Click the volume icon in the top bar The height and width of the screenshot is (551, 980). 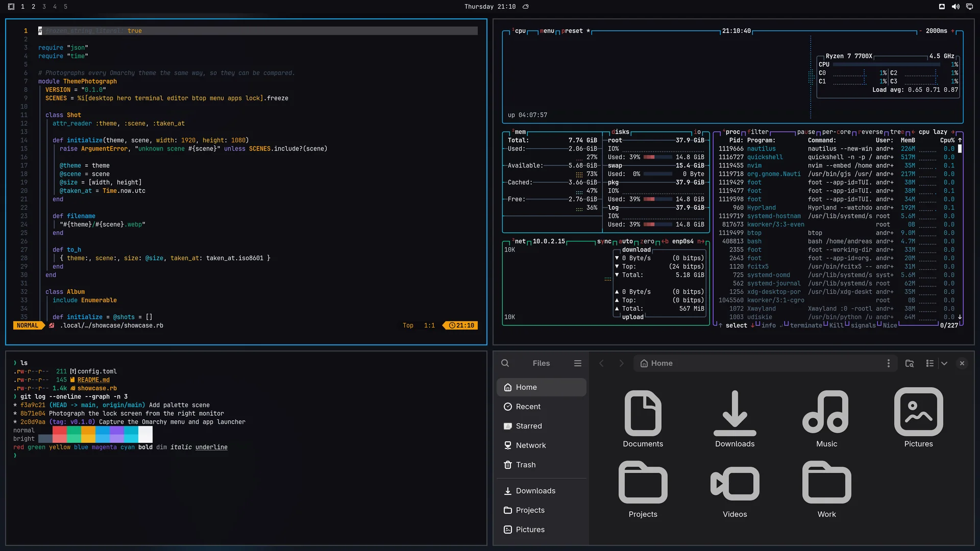tap(955, 7)
